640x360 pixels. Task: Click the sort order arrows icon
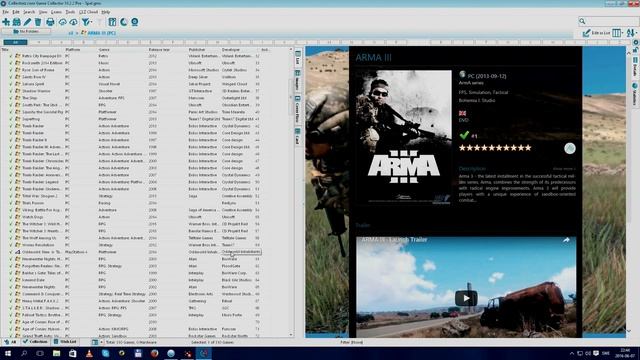click(x=631, y=33)
